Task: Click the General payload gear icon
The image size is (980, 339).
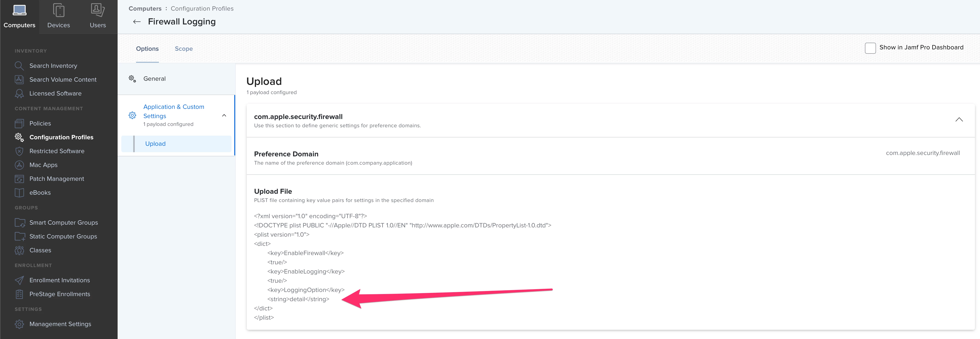Action: (132, 79)
